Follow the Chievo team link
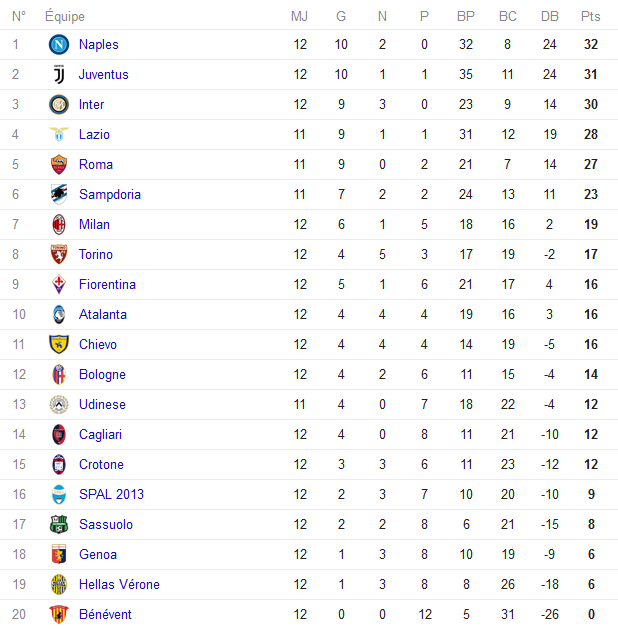Image resolution: width=618 pixels, height=629 pixels. 98,344
